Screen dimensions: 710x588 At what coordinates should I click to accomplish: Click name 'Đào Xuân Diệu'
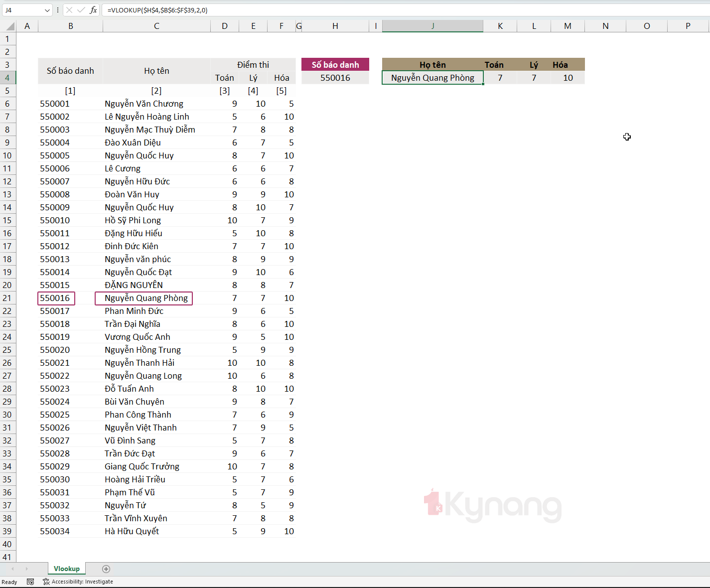[133, 143]
